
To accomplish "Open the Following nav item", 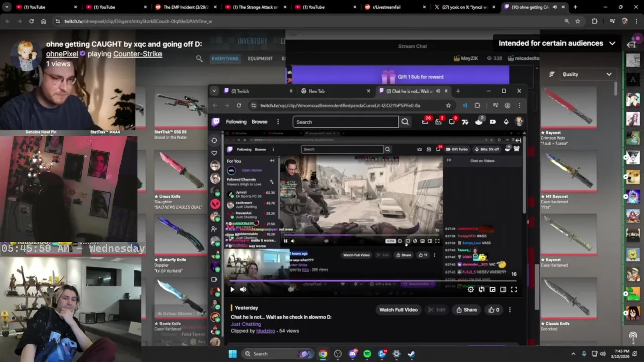I will tap(236, 122).
